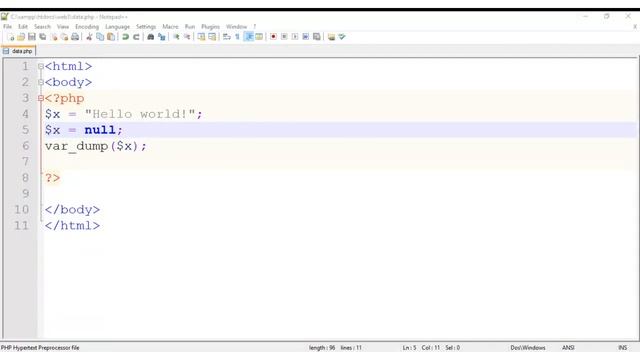Click the </html> closing tag
The image size is (640, 360).
click(72, 225)
